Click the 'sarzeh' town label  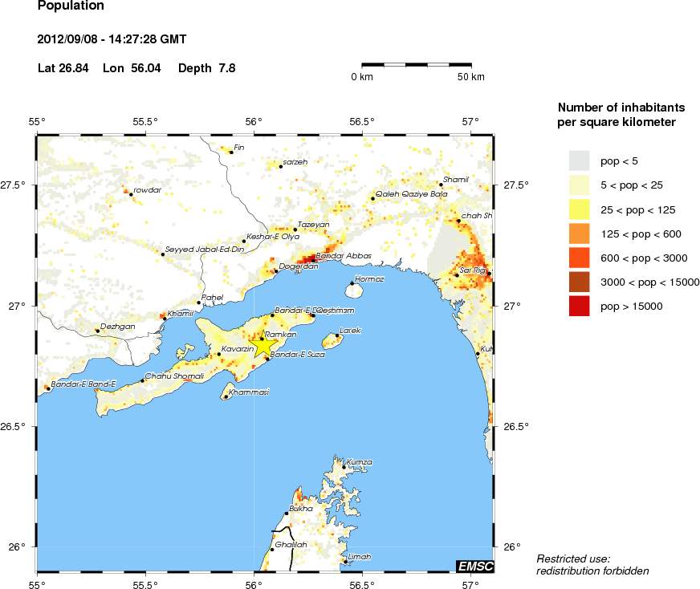(x=295, y=162)
